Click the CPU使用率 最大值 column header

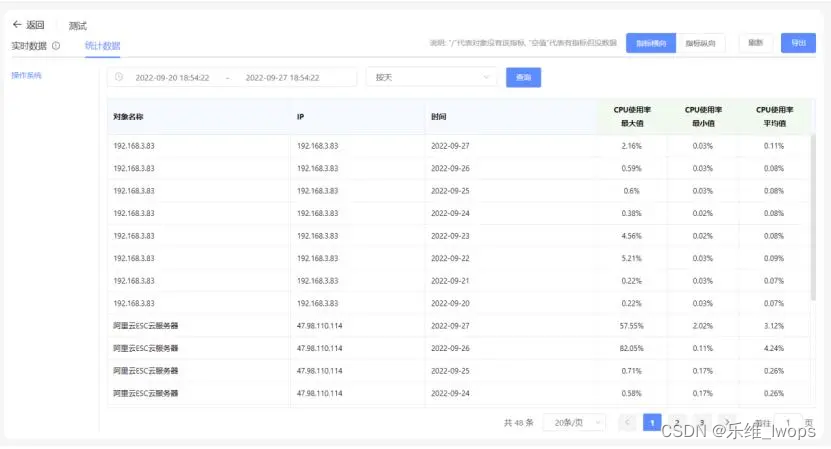point(632,117)
